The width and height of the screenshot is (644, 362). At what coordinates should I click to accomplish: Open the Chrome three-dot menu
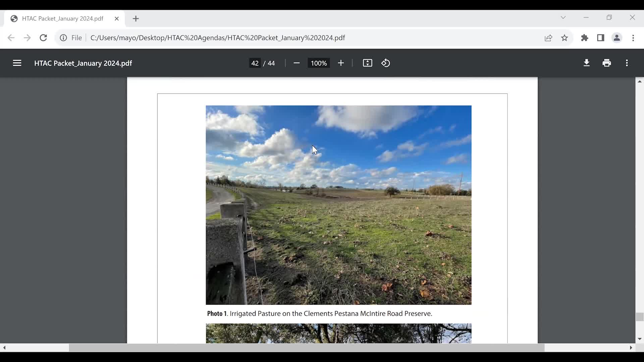(633, 38)
